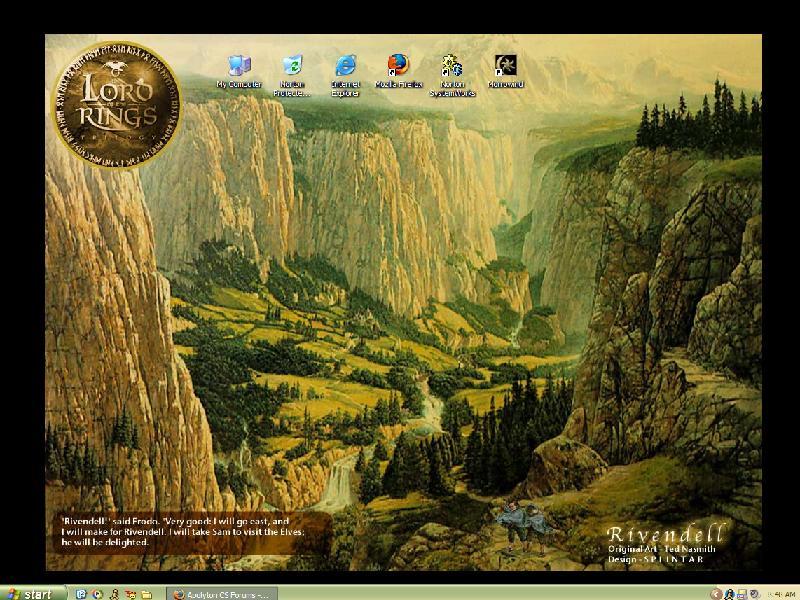
Task: Click first Quick Launch icon beside Start
Action: coord(81,593)
